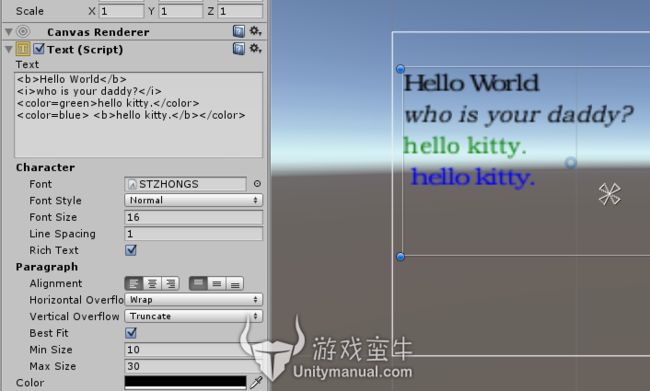The image size is (650, 391).
Task: Click the Scale Y field
Action: (181, 11)
